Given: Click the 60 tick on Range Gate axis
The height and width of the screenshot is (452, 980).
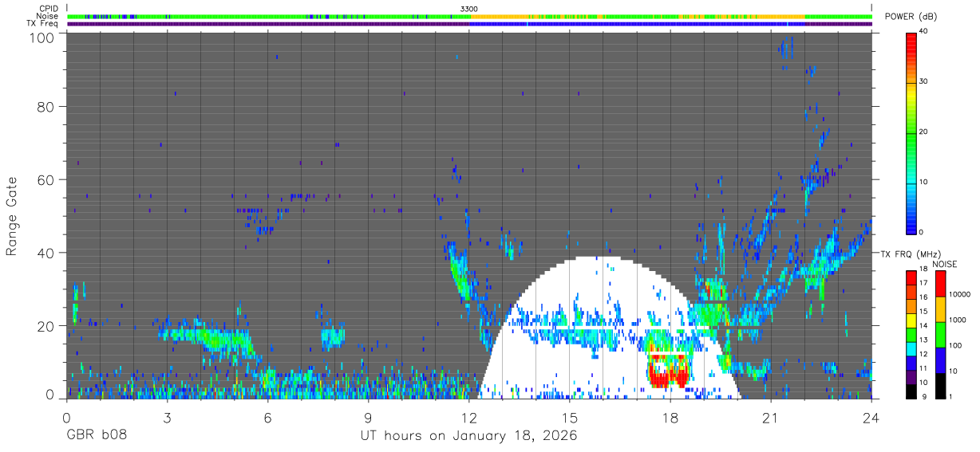Looking at the screenshot, I should click(x=46, y=179).
